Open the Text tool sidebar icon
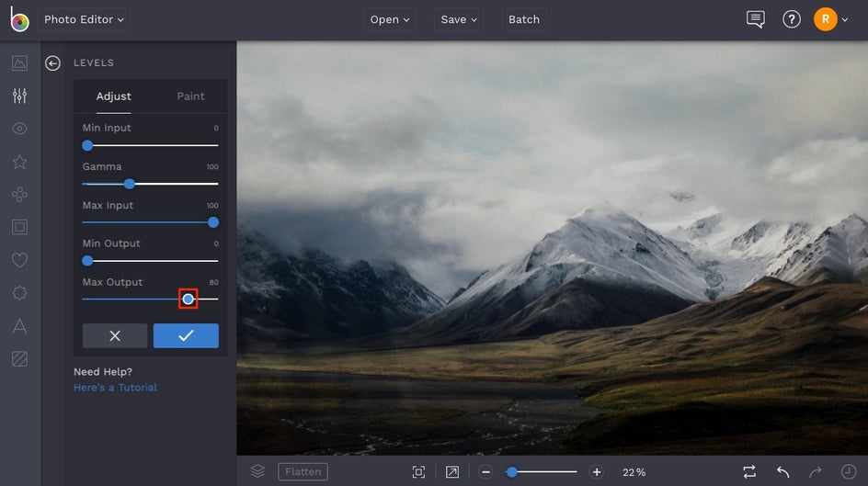 (19, 326)
